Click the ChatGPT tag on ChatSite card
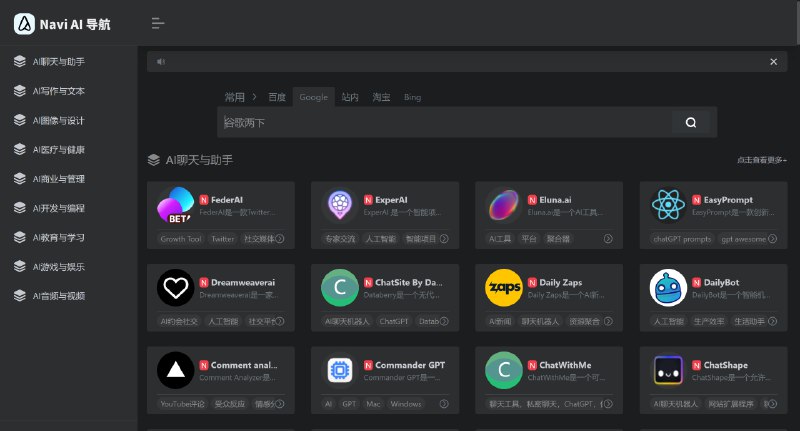800x431 pixels. click(x=394, y=321)
